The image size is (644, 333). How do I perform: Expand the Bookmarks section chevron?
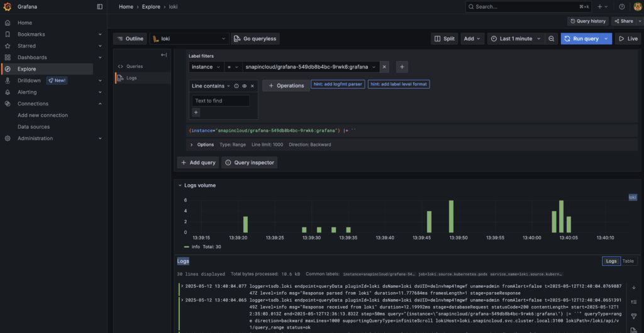pos(100,35)
